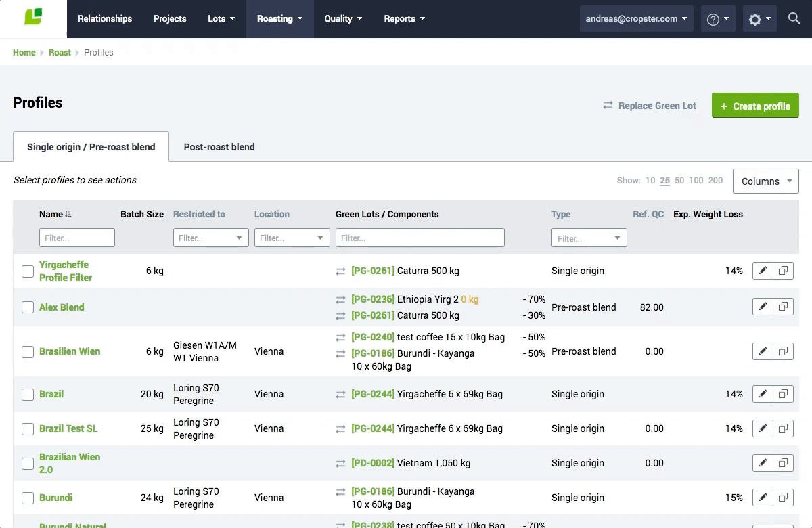Check the Brasilien Wien profile checkbox

pos(28,352)
